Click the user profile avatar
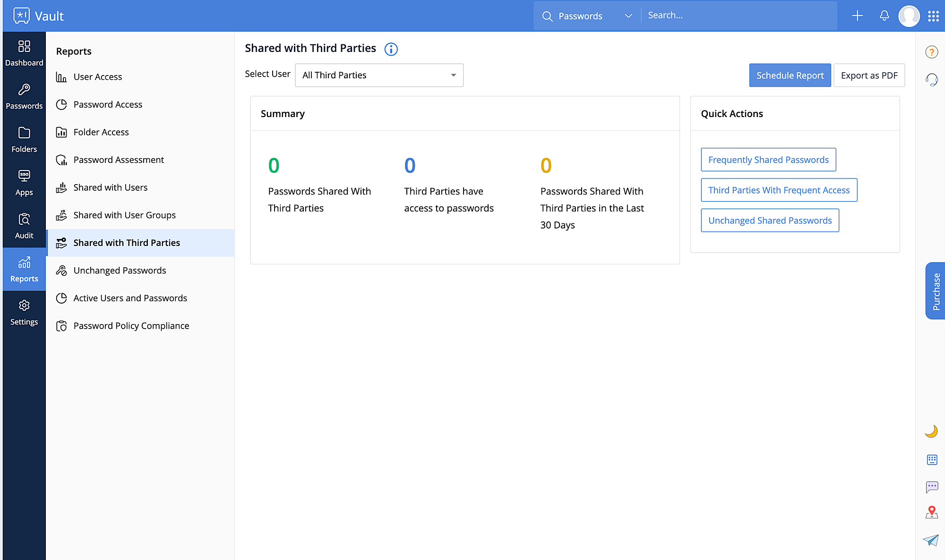945x560 pixels. [909, 16]
